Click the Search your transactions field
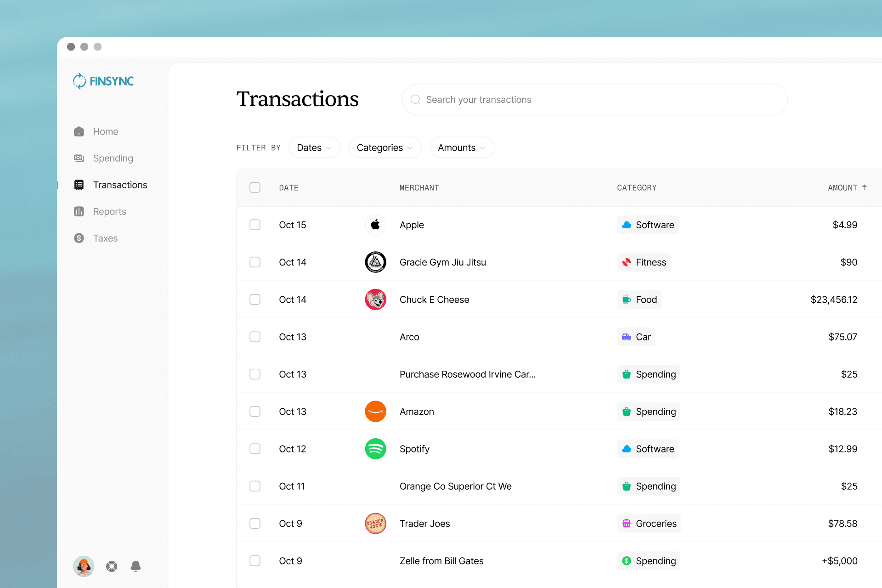 pos(594,100)
